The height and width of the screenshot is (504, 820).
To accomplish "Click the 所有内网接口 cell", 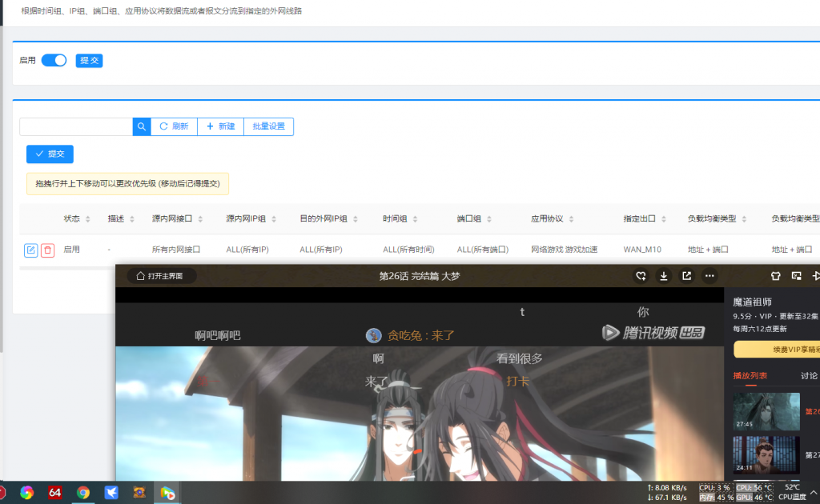I will point(176,250).
